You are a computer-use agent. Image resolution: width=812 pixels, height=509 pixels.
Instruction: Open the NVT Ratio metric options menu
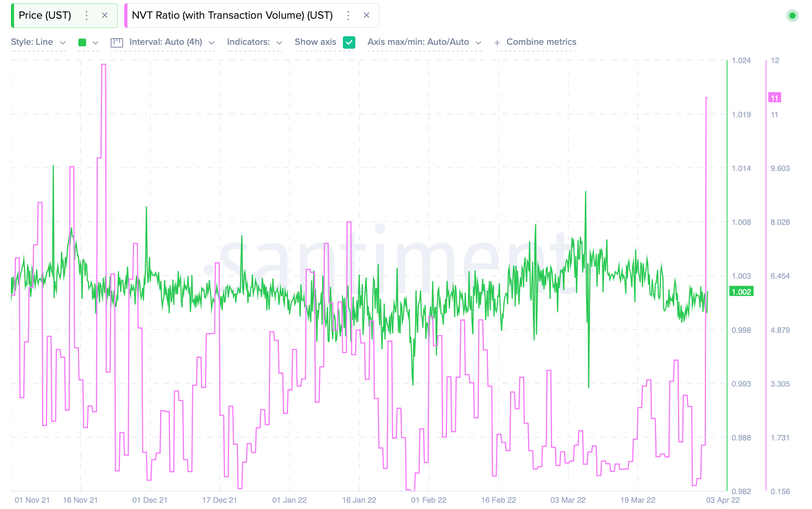(348, 16)
